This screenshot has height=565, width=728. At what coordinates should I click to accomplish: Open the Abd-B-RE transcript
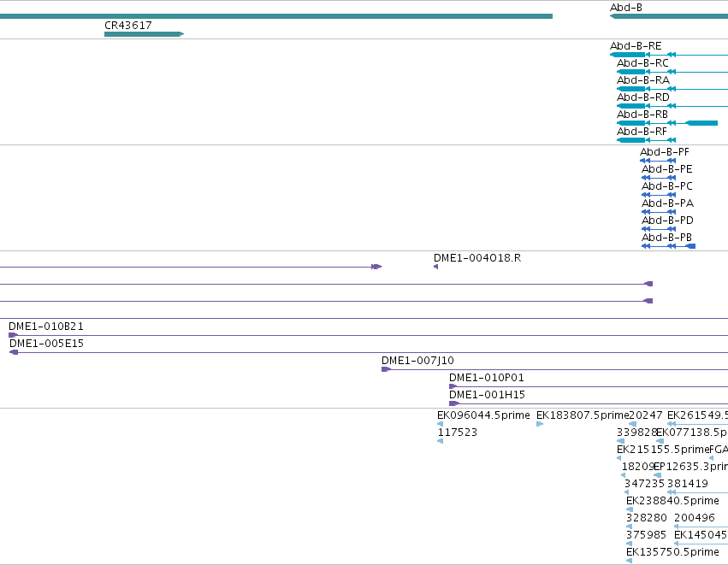[636, 46]
